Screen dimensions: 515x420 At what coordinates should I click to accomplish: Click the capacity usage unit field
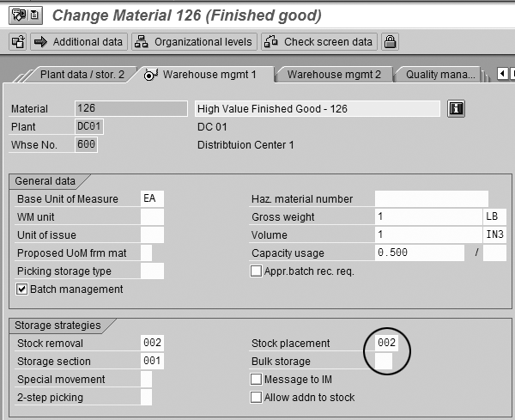pyautogui.click(x=494, y=253)
